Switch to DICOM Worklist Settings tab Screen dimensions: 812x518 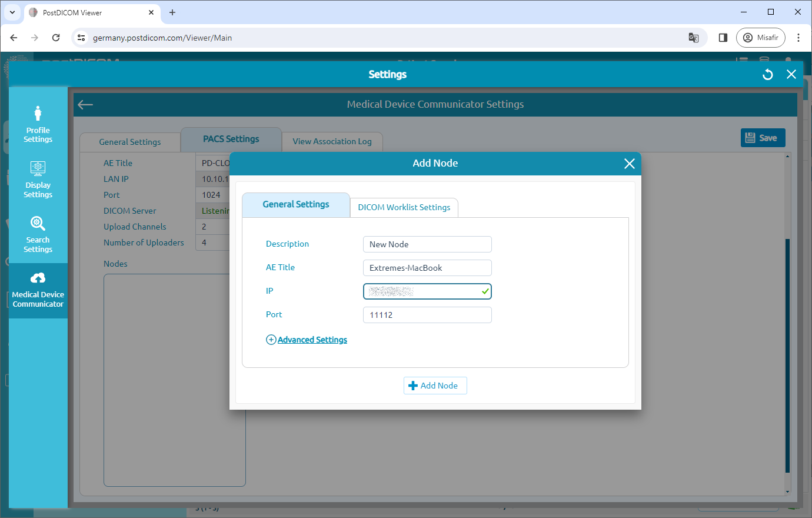(x=404, y=207)
